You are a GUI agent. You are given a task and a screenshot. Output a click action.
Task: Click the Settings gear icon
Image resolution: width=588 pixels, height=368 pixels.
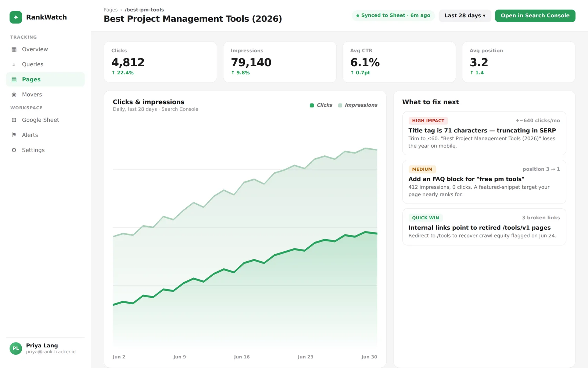tap(14, 150)
